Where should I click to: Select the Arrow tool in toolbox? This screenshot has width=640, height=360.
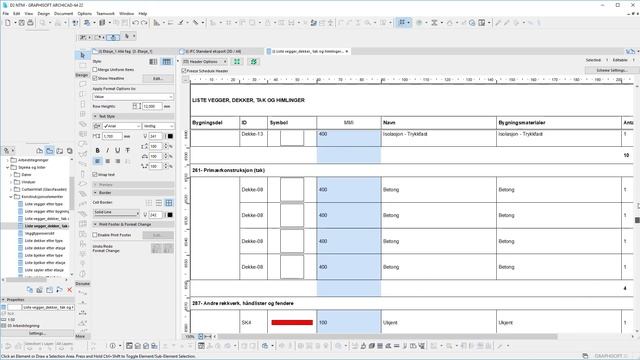[x=83, y=55]
